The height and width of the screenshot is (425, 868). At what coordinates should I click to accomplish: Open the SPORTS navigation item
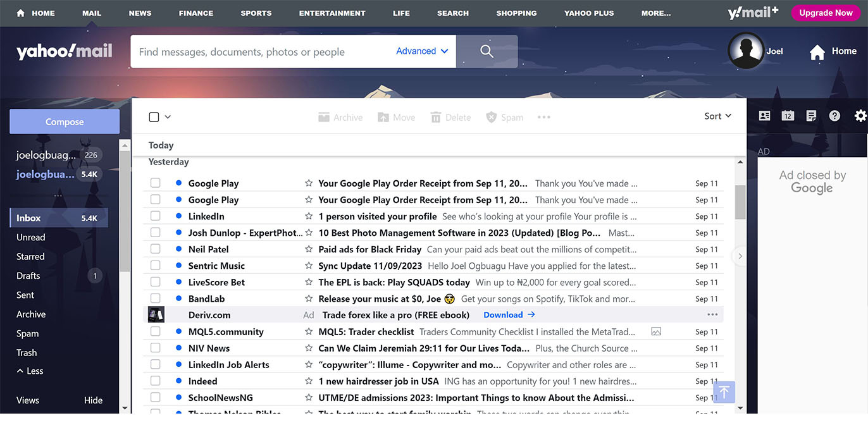[x=256, y=13]
